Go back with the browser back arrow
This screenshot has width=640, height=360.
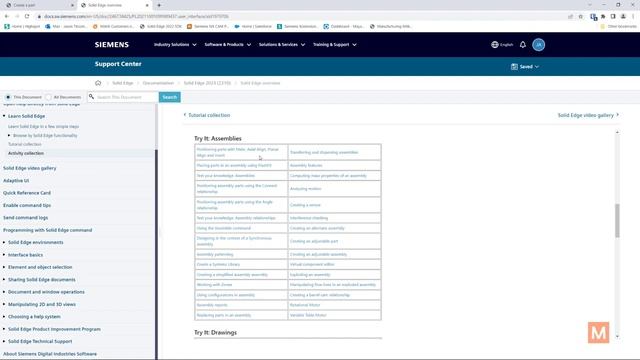(x=7, y=16)
